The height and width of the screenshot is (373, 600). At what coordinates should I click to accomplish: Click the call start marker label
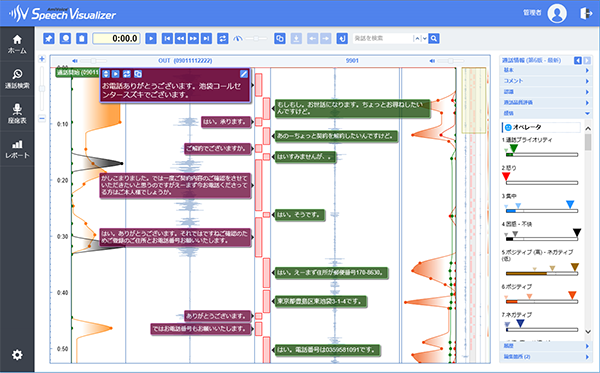[x=78, y=72]
